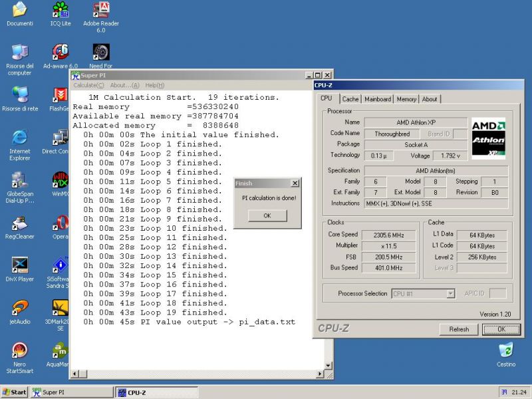Open Help menu in Super PI
This screenshot has width=532, height=399.
pos(155,85)
